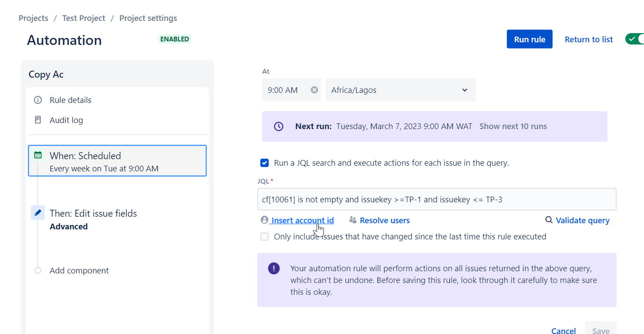Open the 9:00 AM time picker
The image size is (644, 334).
pos(285,90)
